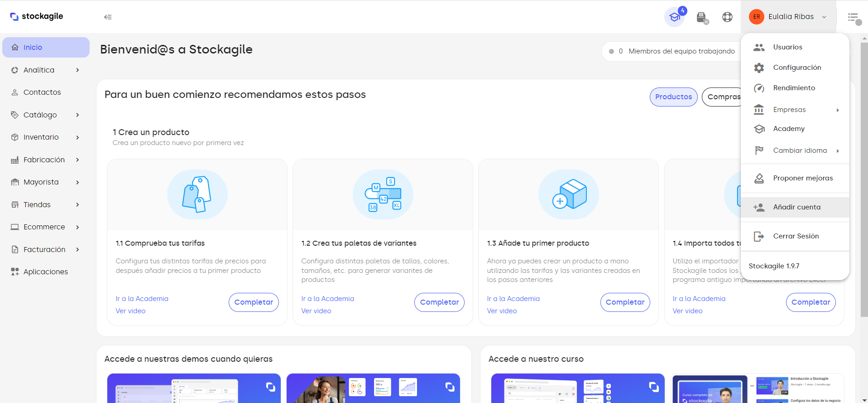The image size is (868, 403).
Task: Open the first demo video thumbnail
Action: (194, 388)
